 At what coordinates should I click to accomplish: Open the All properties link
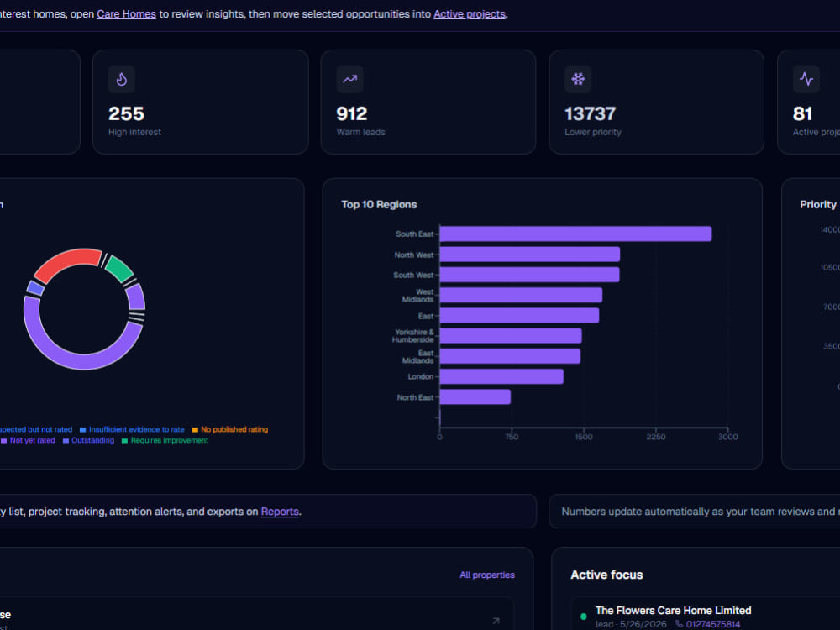(x=487, y=575)
